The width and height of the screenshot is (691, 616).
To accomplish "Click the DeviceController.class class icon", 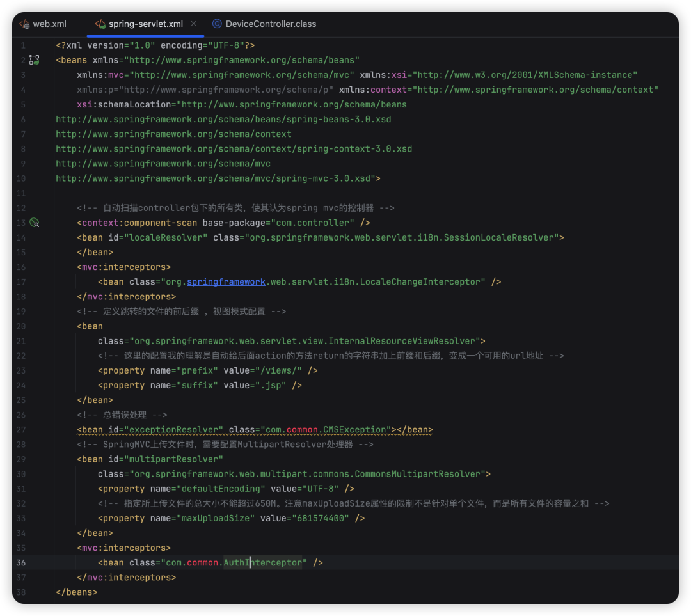I will point(217,24).
